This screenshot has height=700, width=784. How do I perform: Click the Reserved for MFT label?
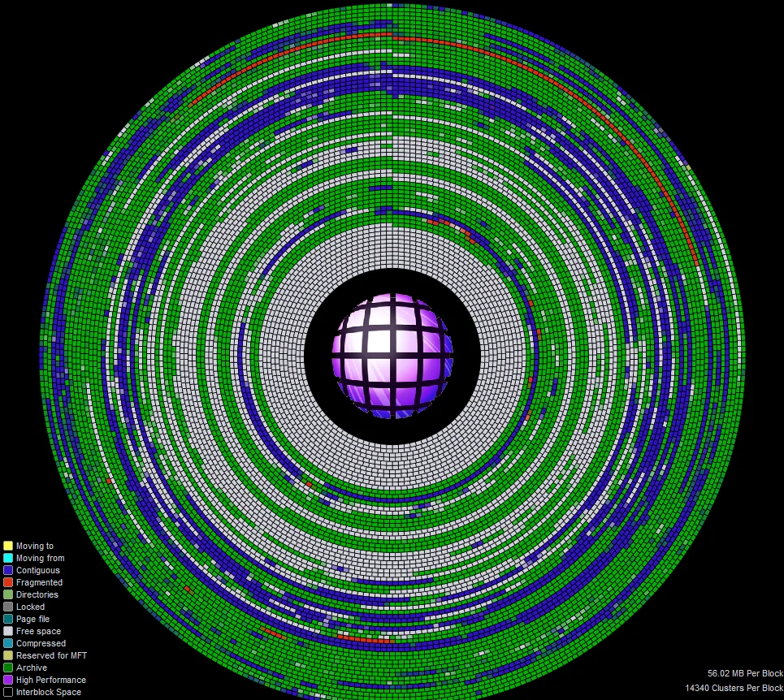click(x=51, y=655)
